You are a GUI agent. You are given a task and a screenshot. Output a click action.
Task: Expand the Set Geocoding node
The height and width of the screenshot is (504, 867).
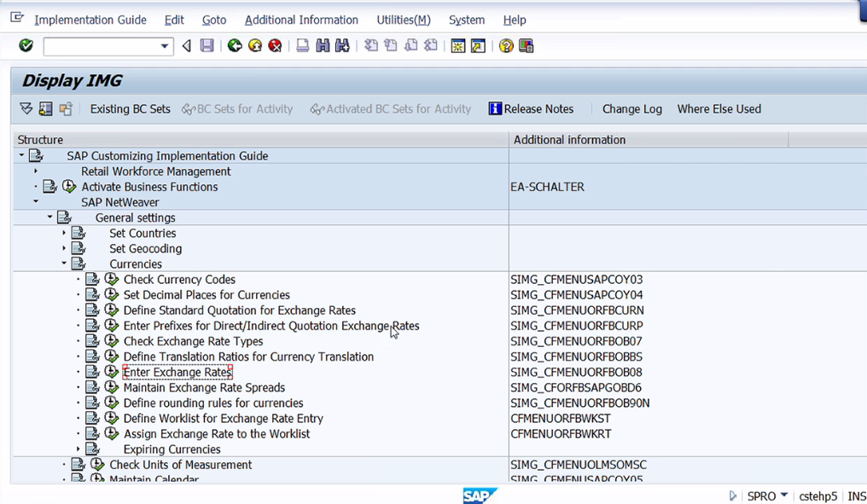click(64, 248)
